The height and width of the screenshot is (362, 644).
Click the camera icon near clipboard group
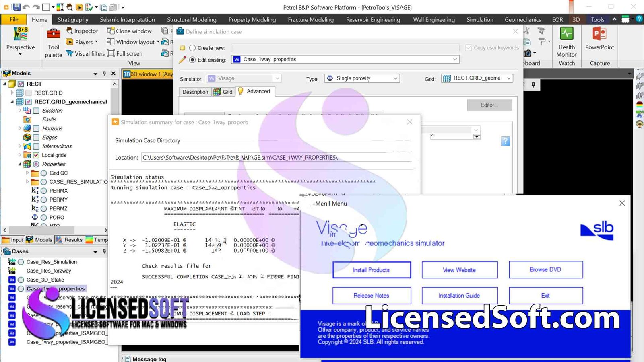[527, 53]
